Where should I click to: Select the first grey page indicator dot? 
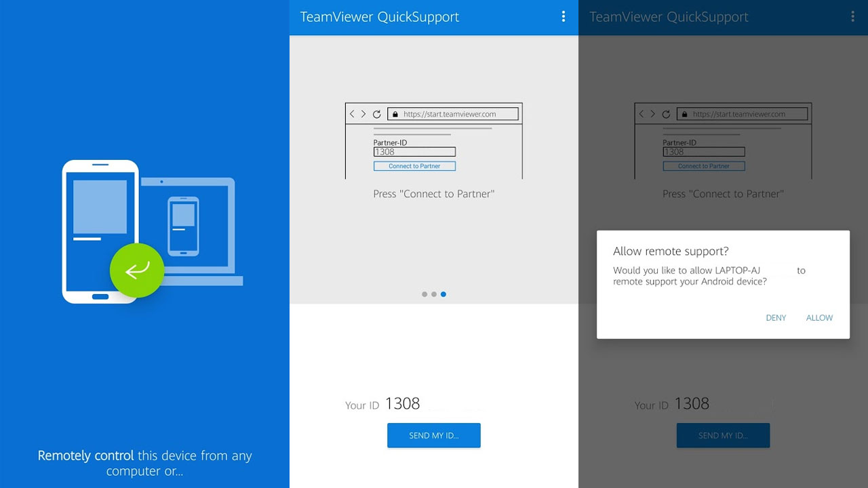pos(425,294)
